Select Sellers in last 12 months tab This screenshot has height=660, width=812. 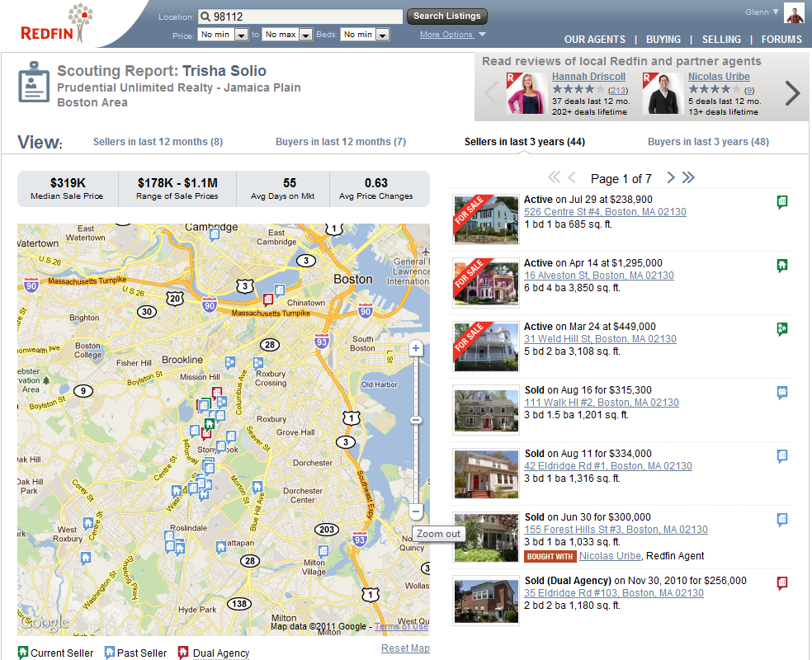click(x=158, y=141)
